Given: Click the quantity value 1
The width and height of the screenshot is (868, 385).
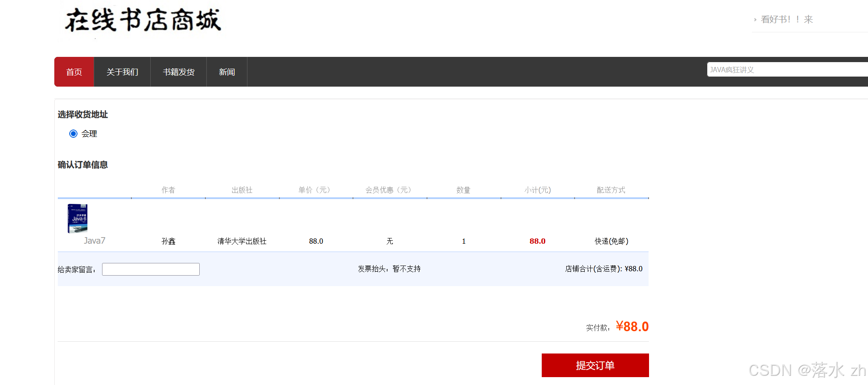Looking at the screenshot, I should coord(464,241).
